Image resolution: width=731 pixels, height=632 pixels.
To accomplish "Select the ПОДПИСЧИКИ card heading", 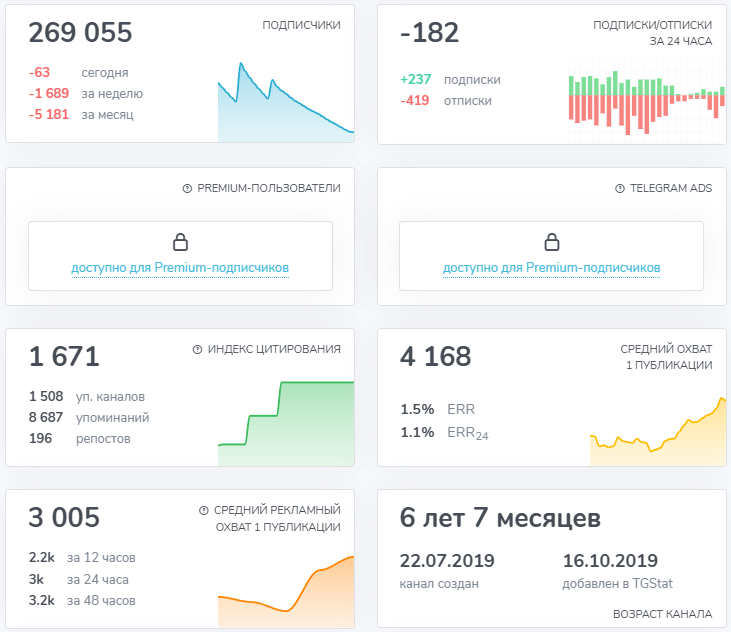I will pos(301,25).
